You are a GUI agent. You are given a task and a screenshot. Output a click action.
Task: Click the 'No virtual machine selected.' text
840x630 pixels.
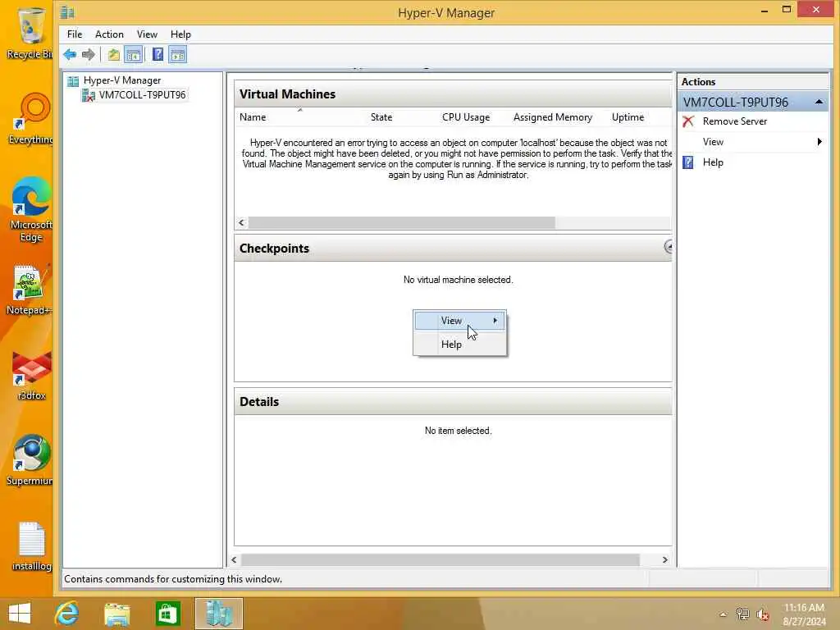coord(458,280)
